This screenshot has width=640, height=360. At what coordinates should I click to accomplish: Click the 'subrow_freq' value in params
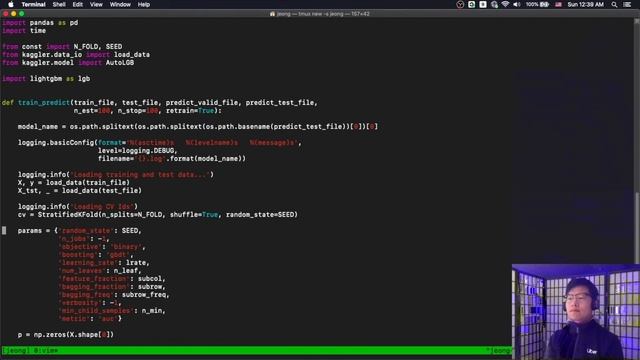[x=144, y=295]
